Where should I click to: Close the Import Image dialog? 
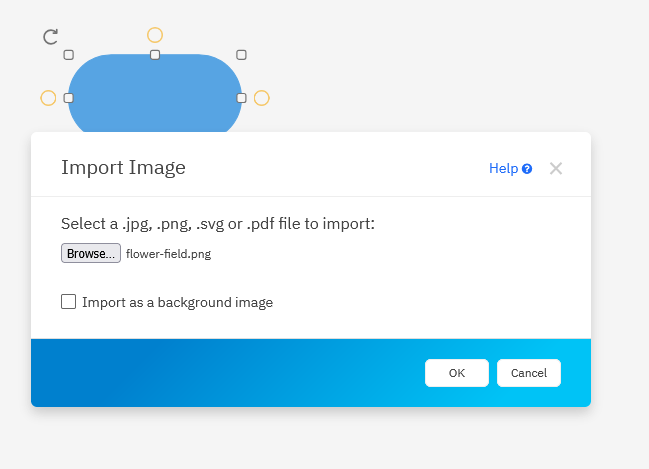pyautogui.click(x=556, y=168)
